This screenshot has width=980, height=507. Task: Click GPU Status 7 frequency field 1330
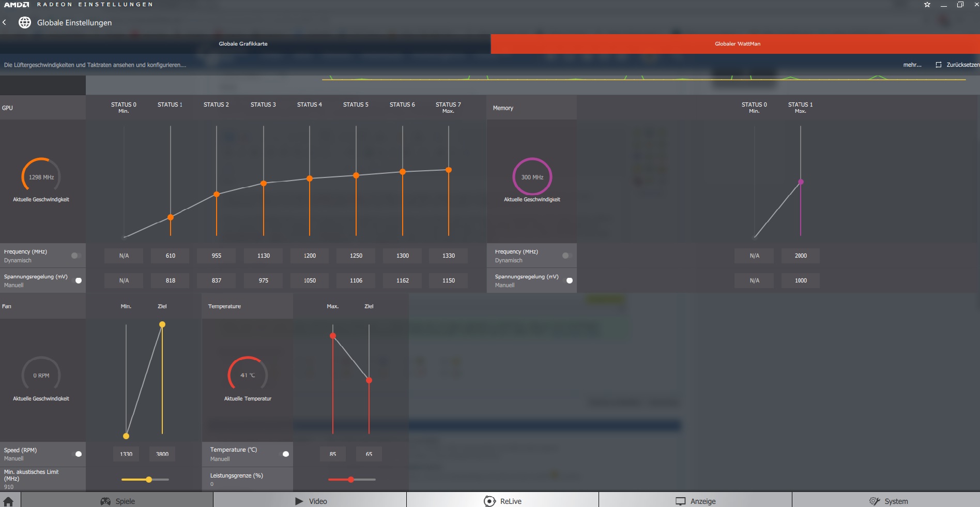pyautogui.click(x=449, y=256)
